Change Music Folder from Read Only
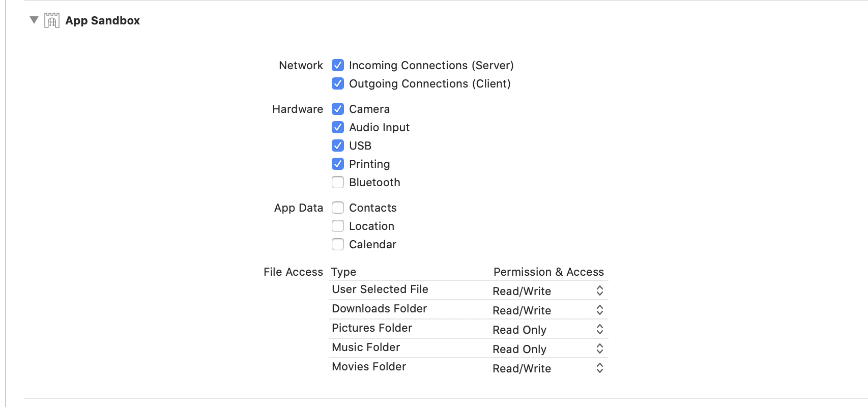Image resolution: width=868 pixels, height=407 pixels. [599, 348]
